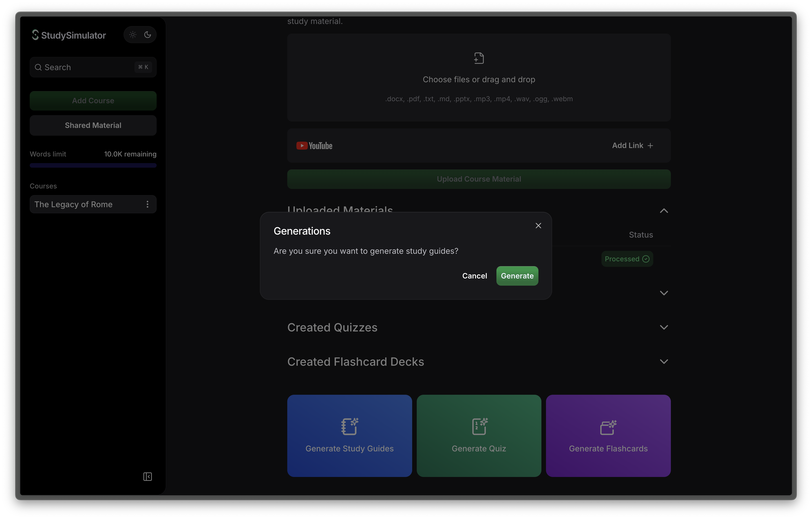The width and height of the screenshot is (812, 519).
Task: Collapse the sidebar using panel icon
Action: coord(147,477)
